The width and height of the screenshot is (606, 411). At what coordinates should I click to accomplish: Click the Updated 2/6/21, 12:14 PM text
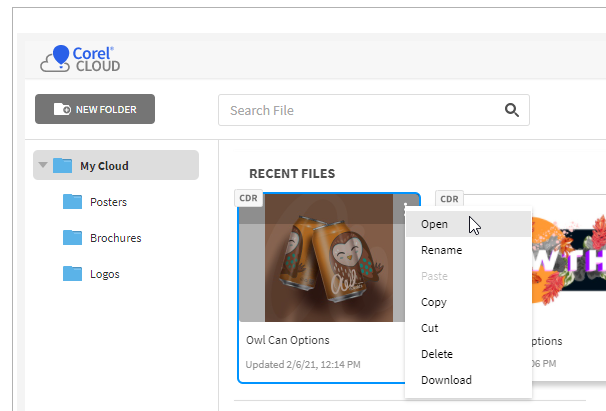coord(303,364)
